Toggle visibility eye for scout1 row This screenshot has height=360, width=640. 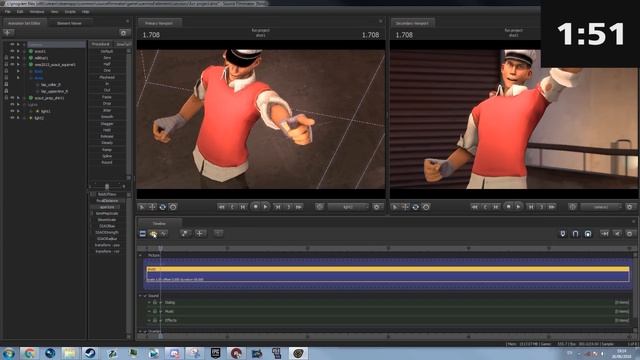coord(12,51)
